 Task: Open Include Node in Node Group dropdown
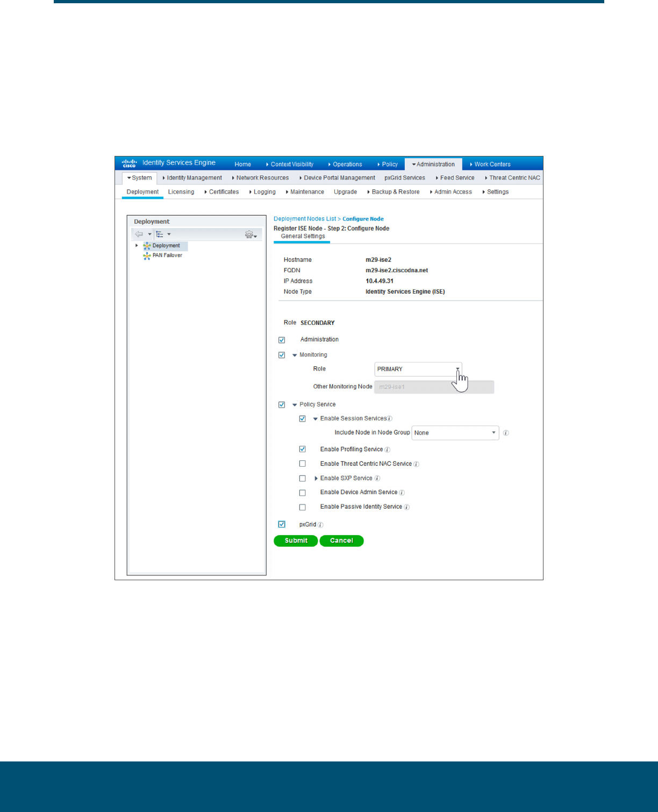point(455,433)
